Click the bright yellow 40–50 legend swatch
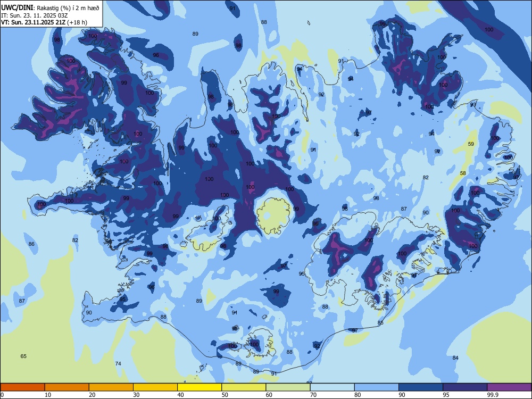 tap(199, 387)
